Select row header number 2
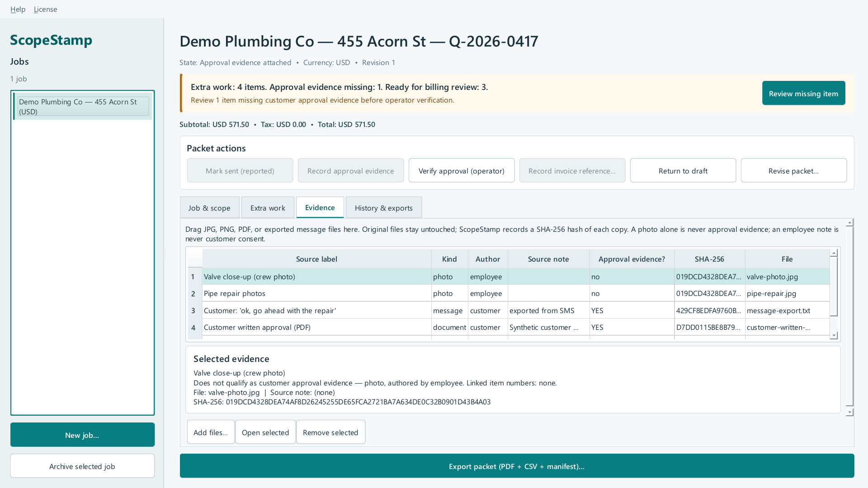This screenshot has height=488, width=868. pyautogui.click(x=194, y=293)
